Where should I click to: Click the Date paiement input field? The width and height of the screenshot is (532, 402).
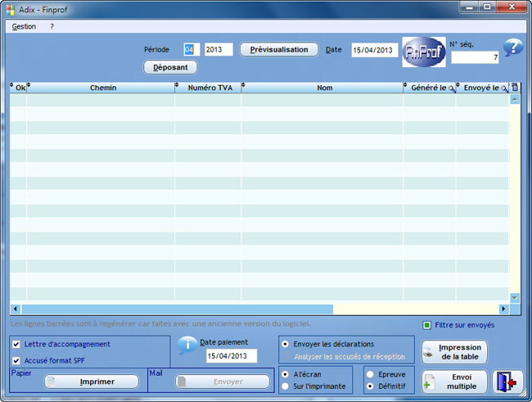(x=231, y=356)
